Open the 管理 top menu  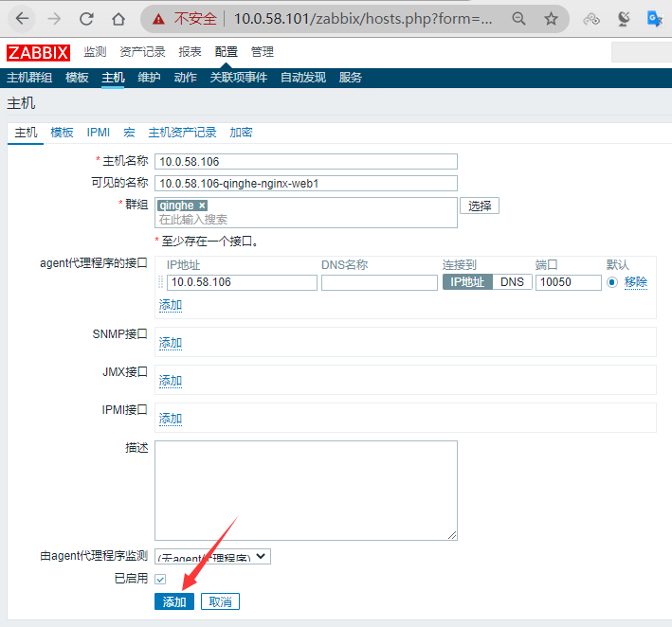click(262, 52)
